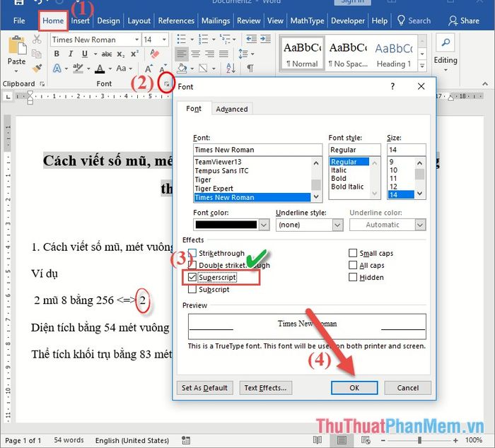
Task: Open the MathType ribbon tab
Action: [x=307, y=20]
